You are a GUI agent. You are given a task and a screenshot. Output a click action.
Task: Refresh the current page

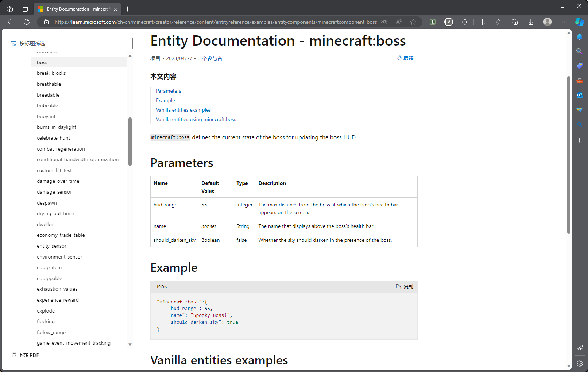[x=27, y=22]
